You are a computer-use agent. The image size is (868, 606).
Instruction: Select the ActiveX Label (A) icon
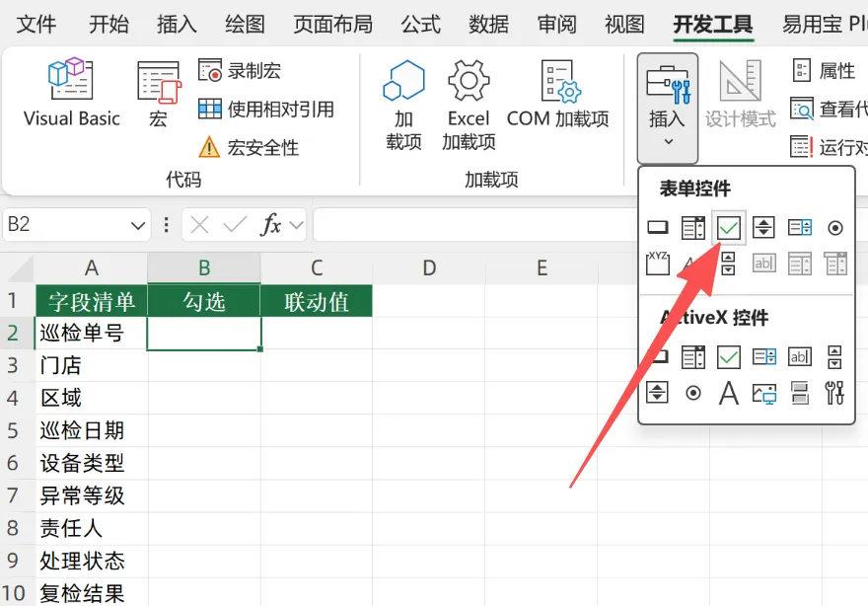coord(729,393)
